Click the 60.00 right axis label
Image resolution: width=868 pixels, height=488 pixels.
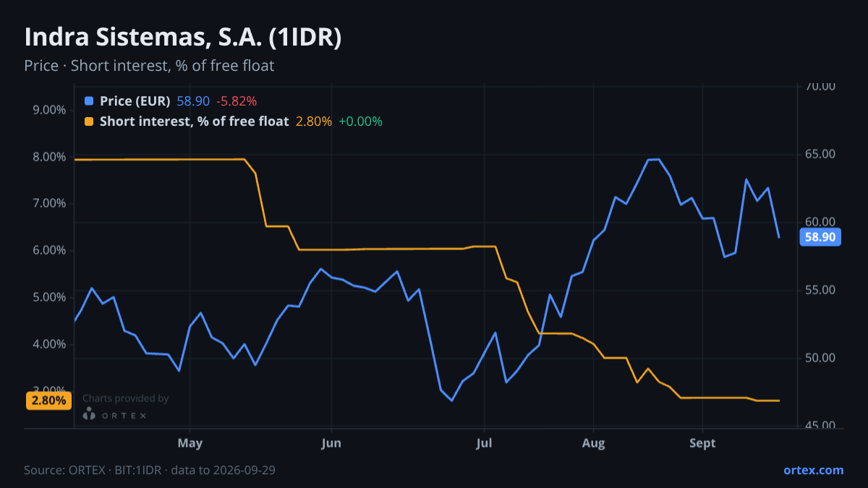point(820,223)
